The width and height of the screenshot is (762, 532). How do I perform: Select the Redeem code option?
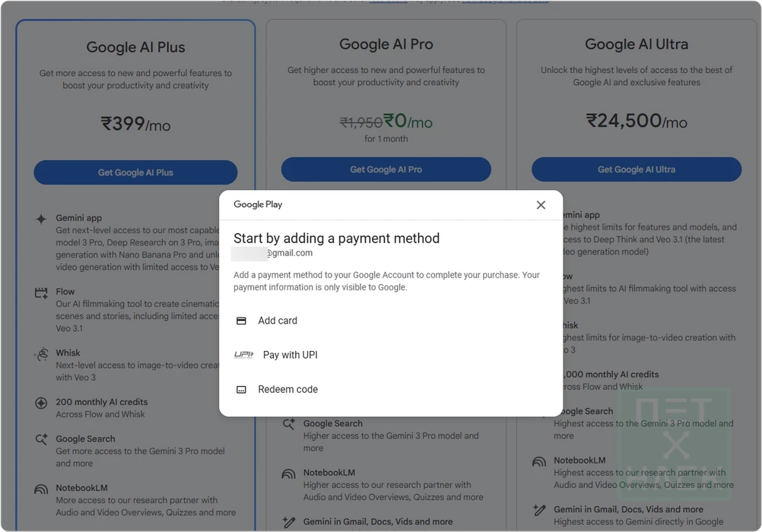click(287, 390)
